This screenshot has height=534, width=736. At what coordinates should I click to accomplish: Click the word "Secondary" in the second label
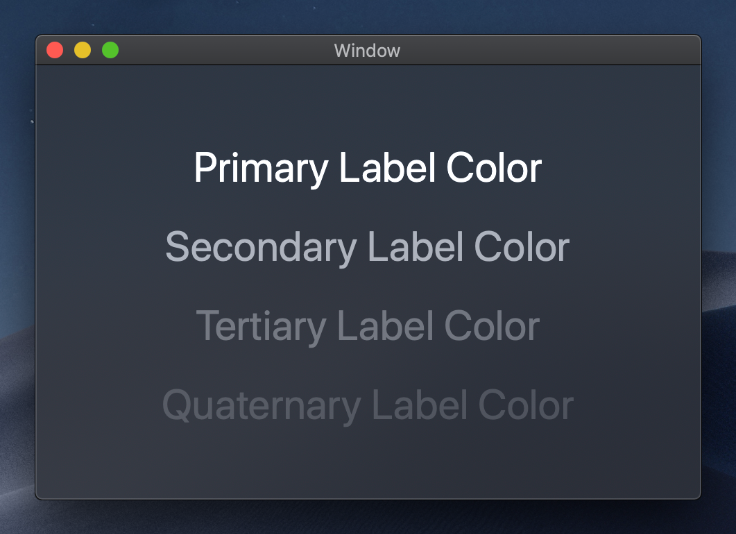click(261, 248)
